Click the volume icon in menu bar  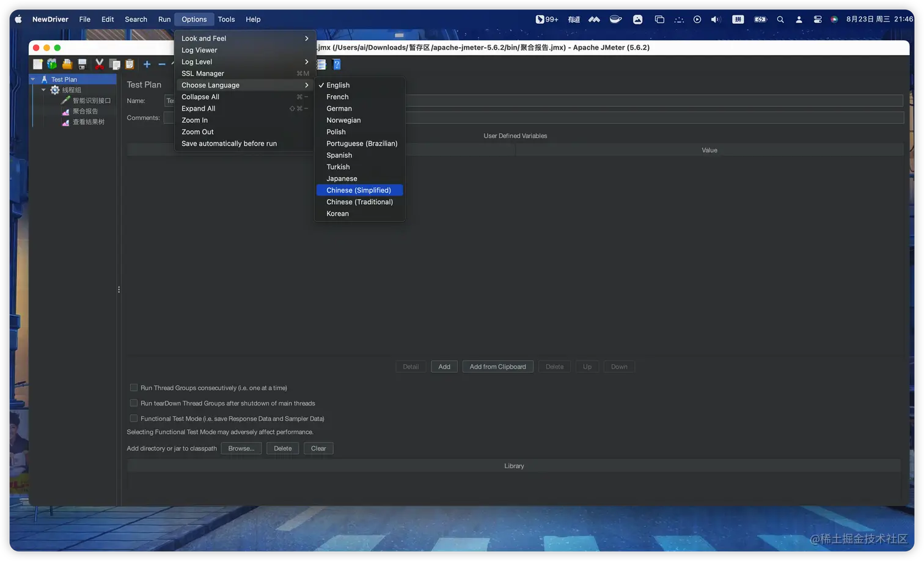pyautogui.click(x=716, y=19)
